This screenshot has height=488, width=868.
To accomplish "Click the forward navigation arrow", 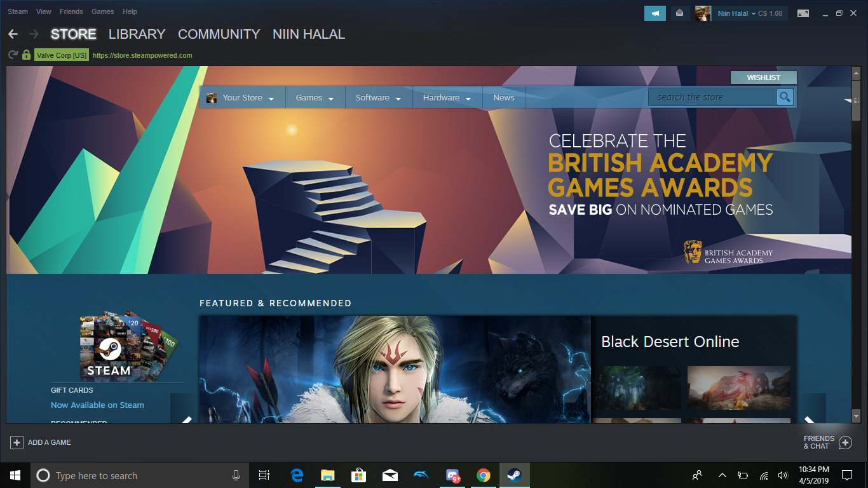I will click(34, 34).
